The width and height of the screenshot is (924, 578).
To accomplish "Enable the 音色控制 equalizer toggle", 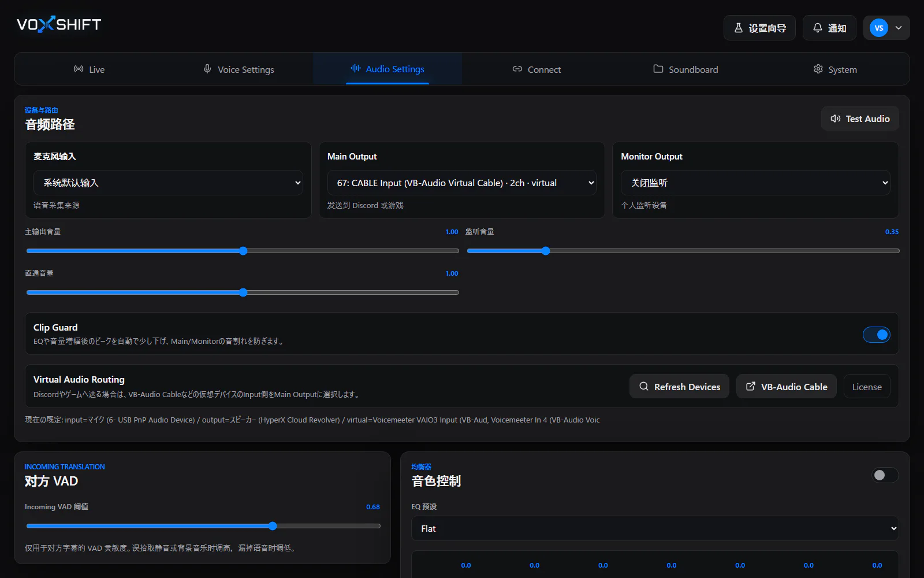I will 885,475.
